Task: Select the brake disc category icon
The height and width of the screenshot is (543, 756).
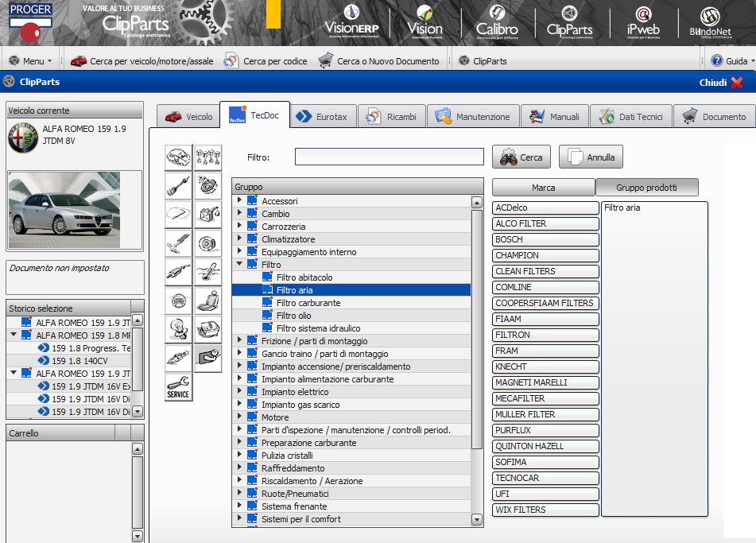Action: pyautogui.click(x=208, y=243)
